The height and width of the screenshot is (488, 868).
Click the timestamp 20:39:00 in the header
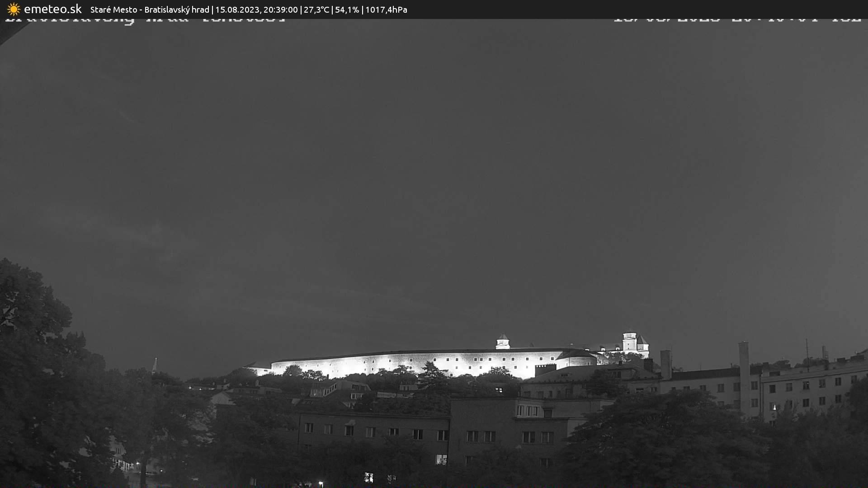tap(281, 9)
